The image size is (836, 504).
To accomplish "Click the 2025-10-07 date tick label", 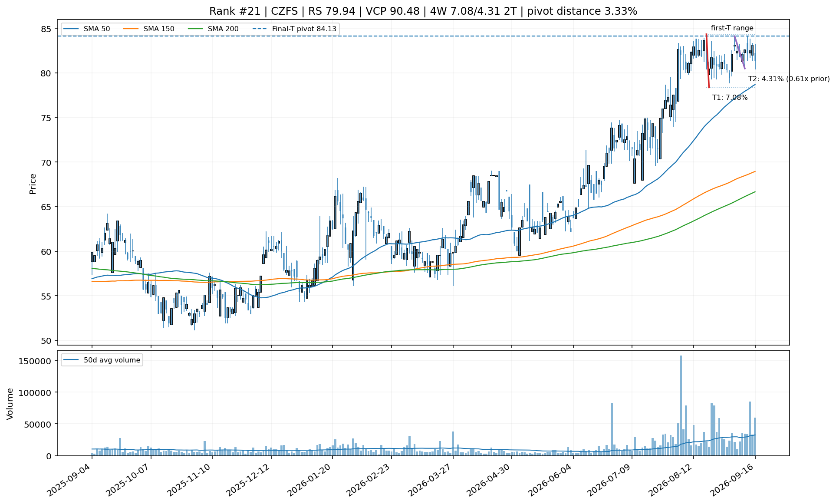I will 128,480.
